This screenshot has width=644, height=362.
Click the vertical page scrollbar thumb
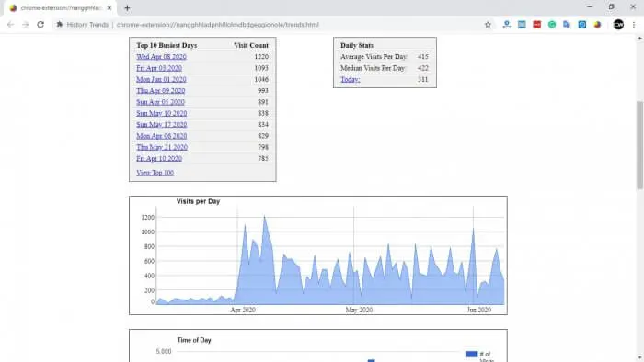click(x=640, y=145)
